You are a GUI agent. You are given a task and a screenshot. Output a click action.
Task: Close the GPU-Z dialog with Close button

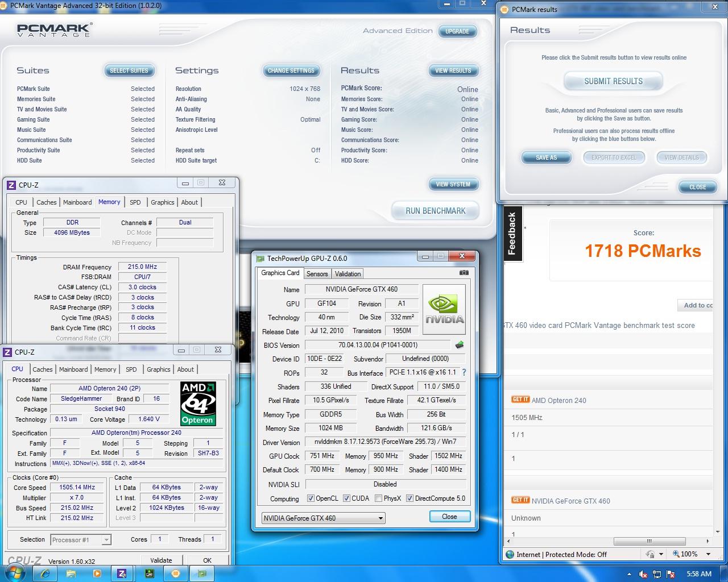(449, 517)
